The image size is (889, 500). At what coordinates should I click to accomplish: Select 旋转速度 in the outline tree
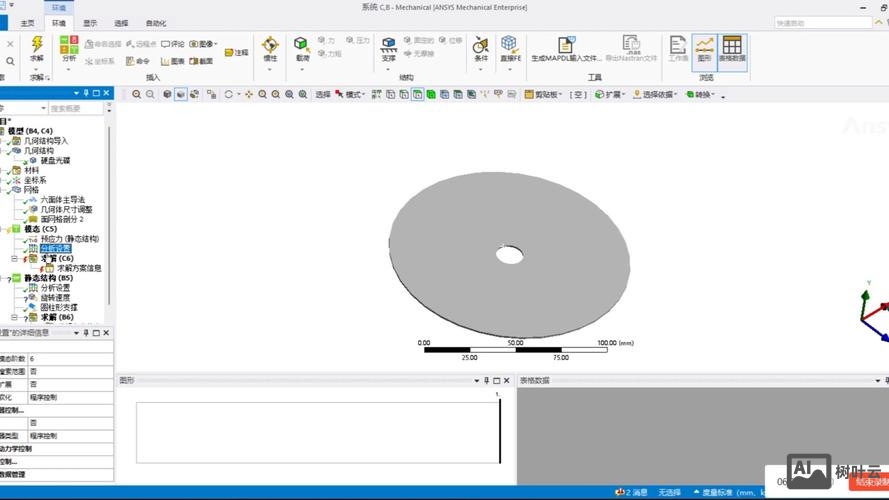click(x=60, y=297)
